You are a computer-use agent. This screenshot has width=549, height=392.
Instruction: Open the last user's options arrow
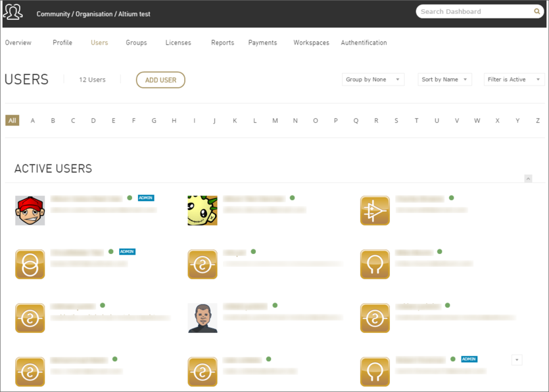[x=517, y=360]
